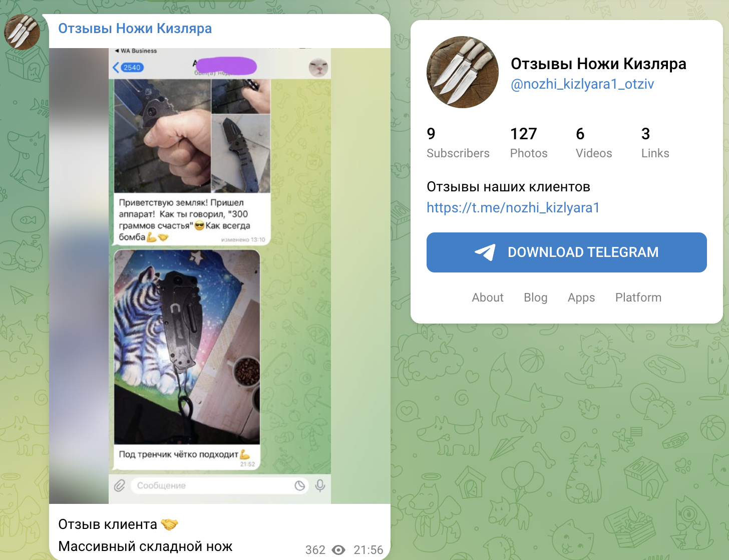Click the small knife avatar beside the post

coord(22,32)
